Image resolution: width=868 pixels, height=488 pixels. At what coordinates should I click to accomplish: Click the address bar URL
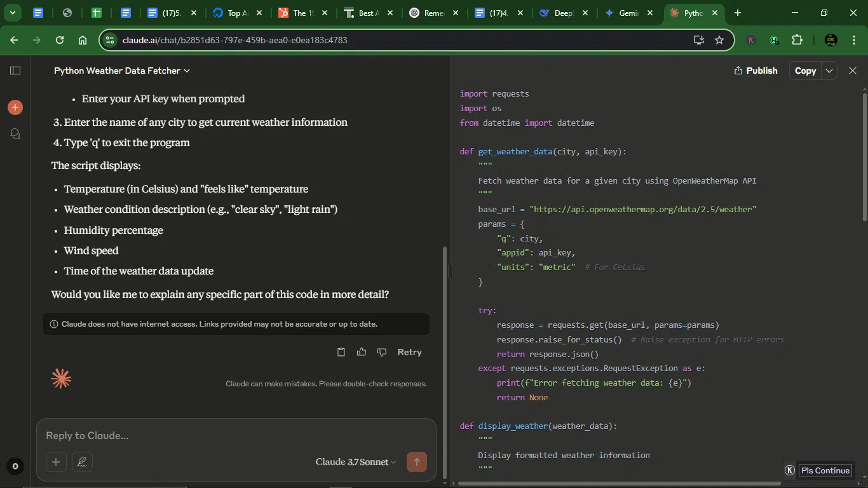pos(235,40)
